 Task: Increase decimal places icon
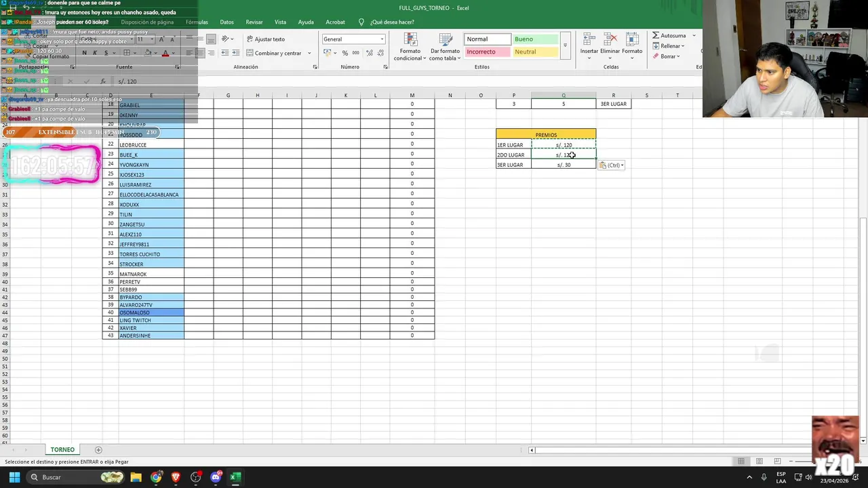coord(369,53)
